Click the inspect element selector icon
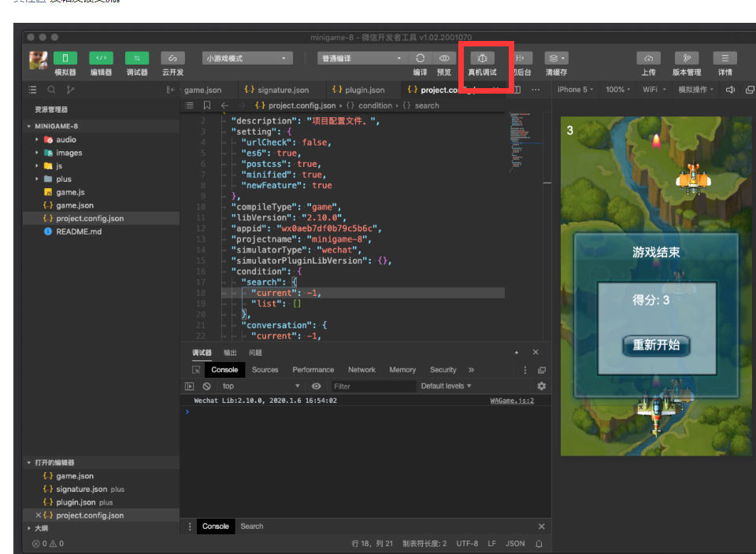Screen dimensions: 756x554 196,370
